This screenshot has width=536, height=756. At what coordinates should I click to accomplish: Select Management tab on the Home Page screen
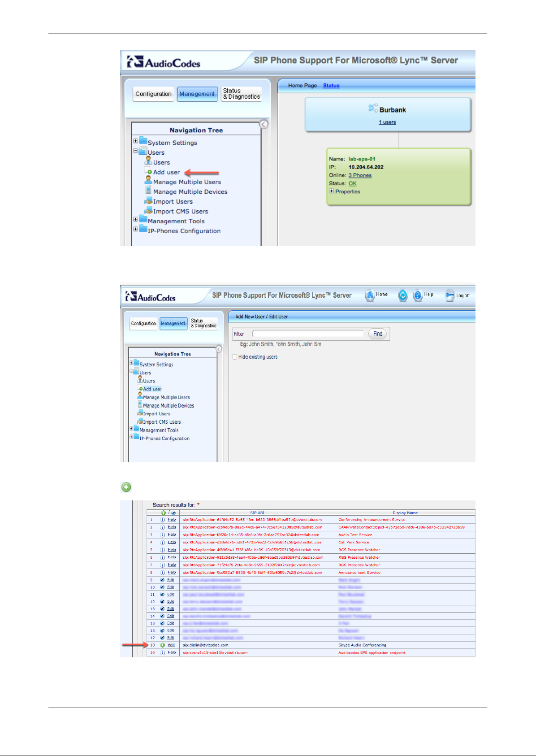197,94
